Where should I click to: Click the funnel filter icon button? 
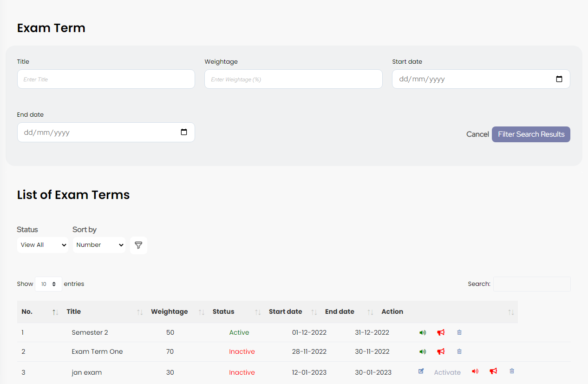138,245
